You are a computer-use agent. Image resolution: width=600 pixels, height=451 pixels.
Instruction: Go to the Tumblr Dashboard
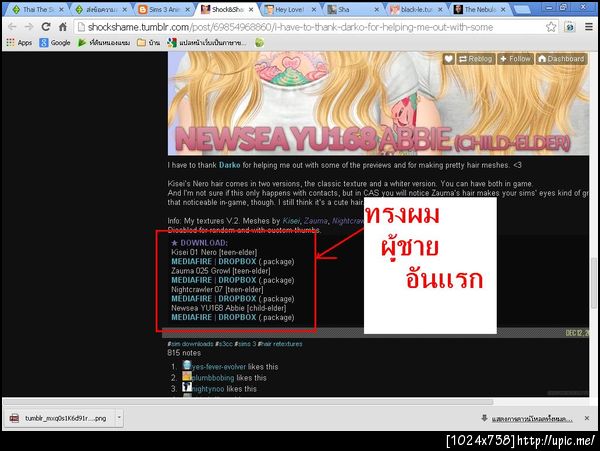561,59
